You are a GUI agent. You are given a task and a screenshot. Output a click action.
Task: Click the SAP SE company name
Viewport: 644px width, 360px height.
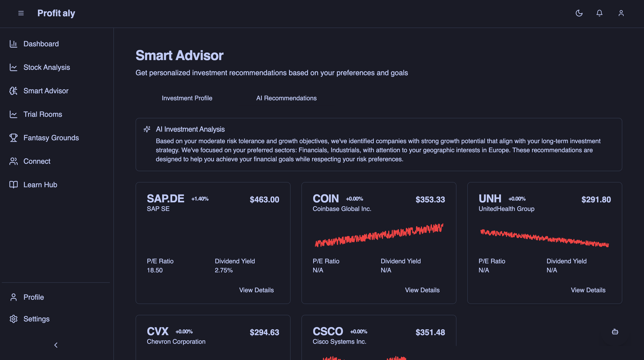pyautogui.click(x=158, y=209)
